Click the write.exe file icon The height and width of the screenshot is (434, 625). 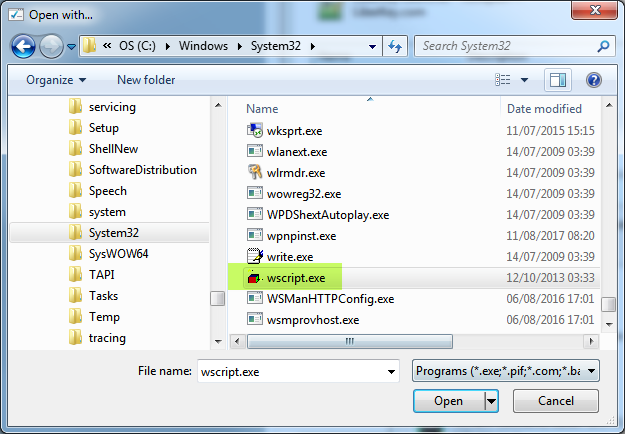coord(255,256)
